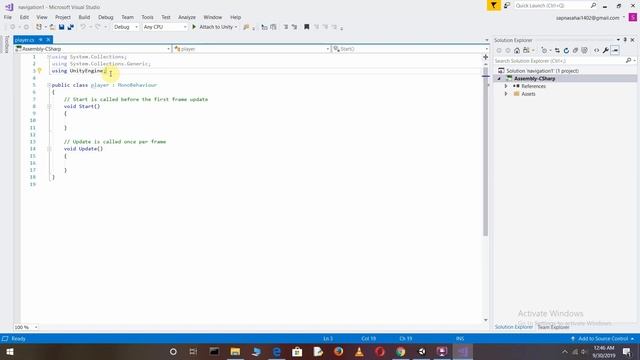The width and height of the screenshot is (640, 360).
Task: Toggle the Preview Selected Items icon
Action: [615, 50]
